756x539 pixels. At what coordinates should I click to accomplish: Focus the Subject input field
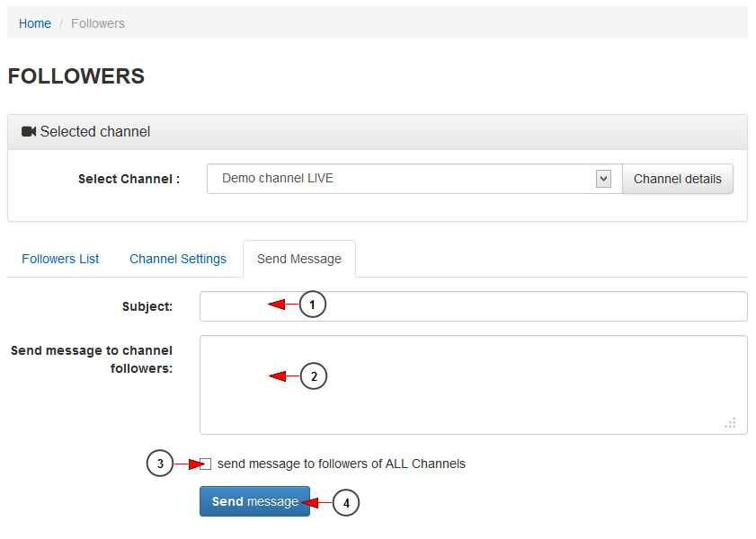[x=474, y=306]
